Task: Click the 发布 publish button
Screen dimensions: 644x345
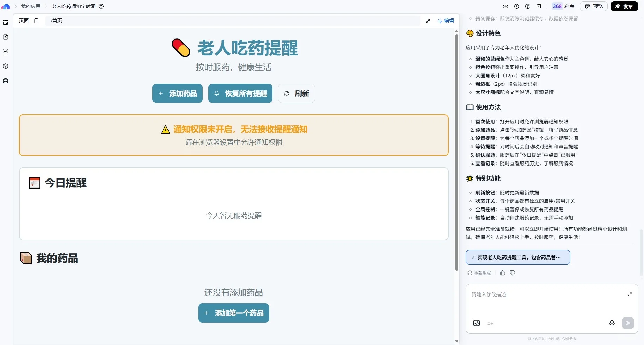Action: point(624,6)
